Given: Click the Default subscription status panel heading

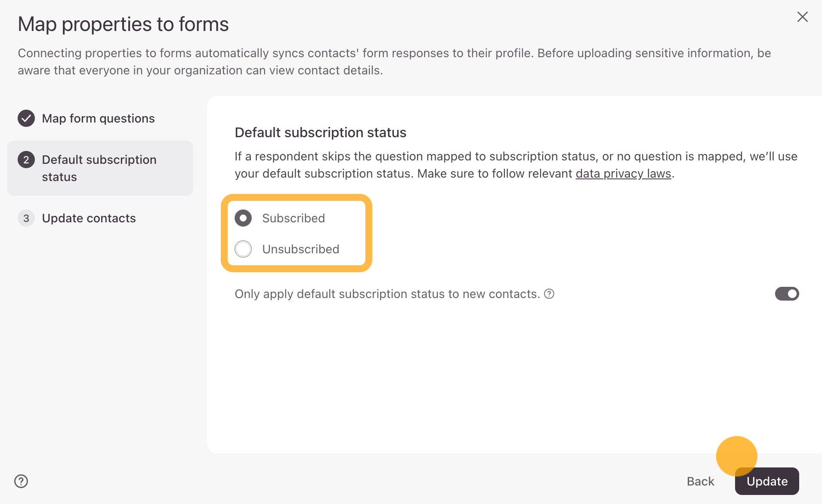Looking at the screenshot, I should click(x=320, y=132).
